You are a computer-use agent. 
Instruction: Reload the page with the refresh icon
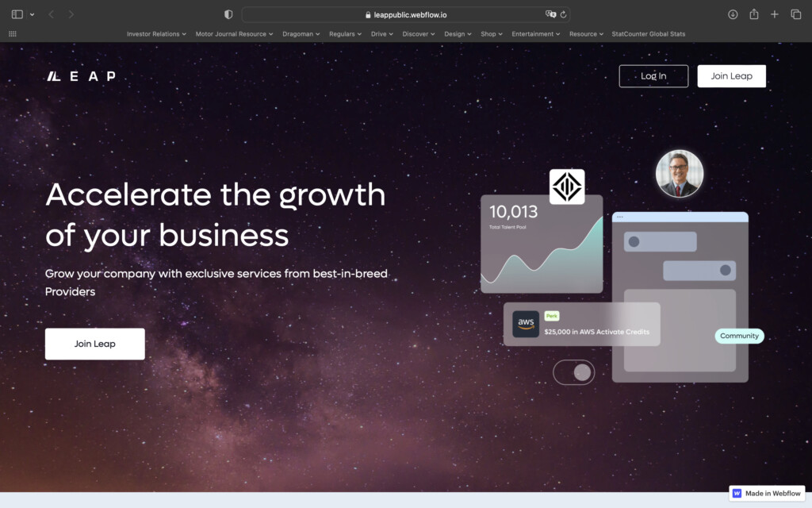563,14
